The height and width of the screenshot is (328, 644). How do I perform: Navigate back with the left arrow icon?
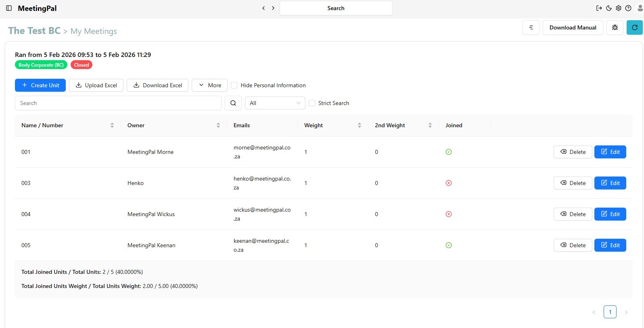point(263,8)
